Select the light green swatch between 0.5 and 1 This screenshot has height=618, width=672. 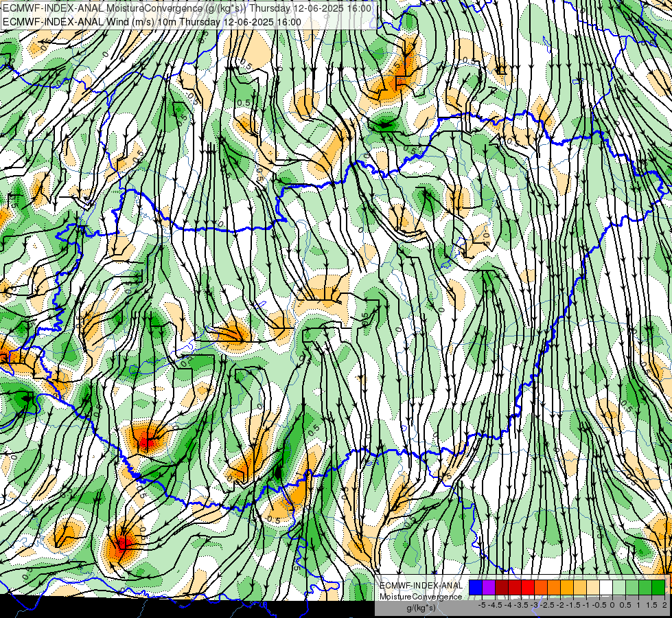632,587
